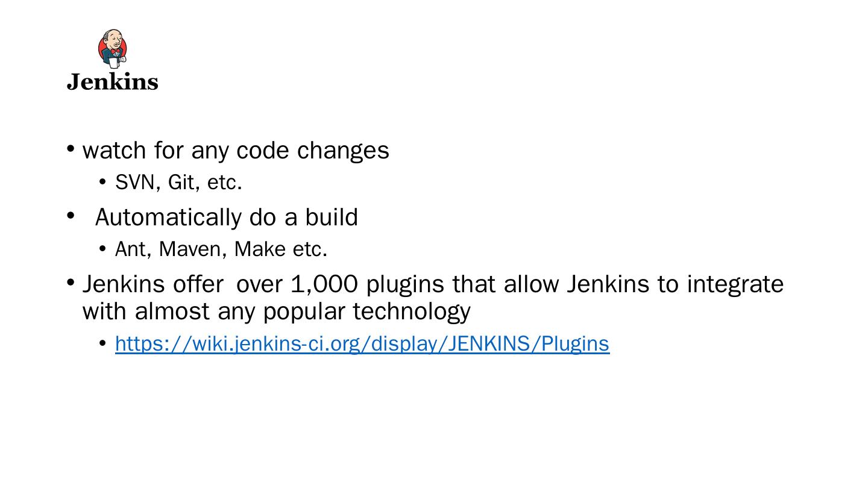Open the Jenkins Plugins wiki link
The width and height of the screenshot is (868, 488).
362,343
